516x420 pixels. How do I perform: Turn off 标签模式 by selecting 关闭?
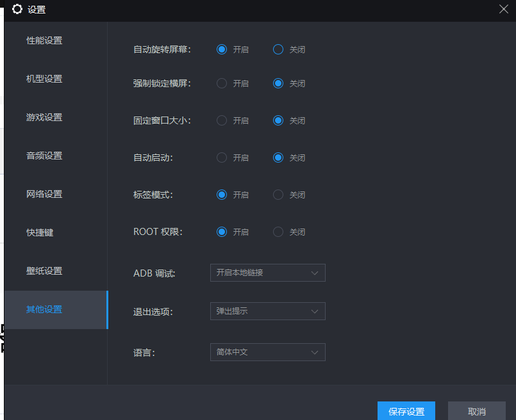point(278,195)
